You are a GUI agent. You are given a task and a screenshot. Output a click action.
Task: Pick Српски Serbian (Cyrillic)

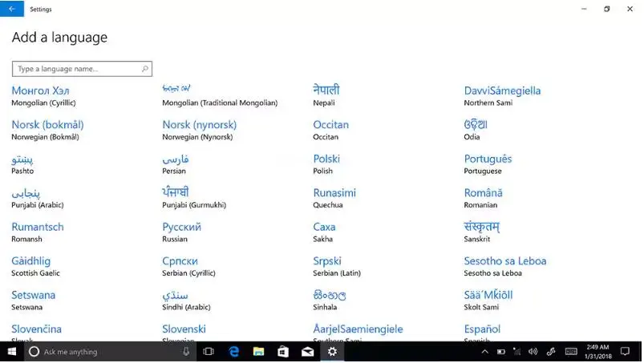[189, 266]
